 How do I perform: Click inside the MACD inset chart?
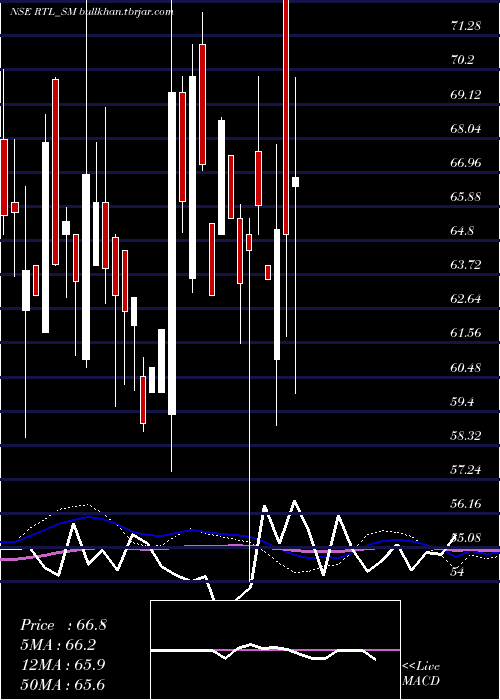click(275, 650)
